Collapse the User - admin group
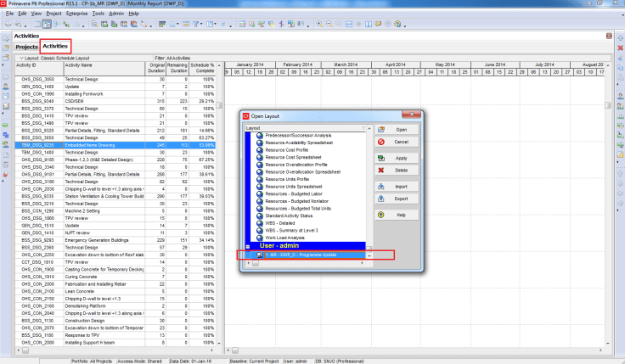This screenshot has width=625, height=364. click(249, 245)
